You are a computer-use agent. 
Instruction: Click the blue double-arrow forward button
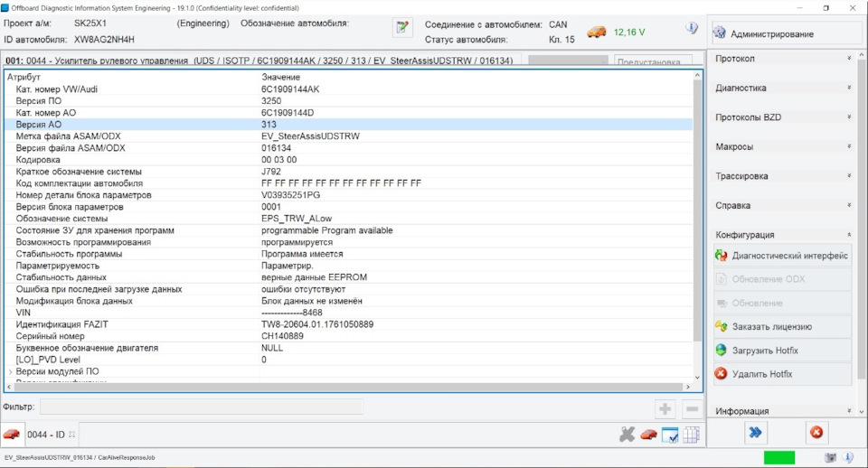[755, 433]
